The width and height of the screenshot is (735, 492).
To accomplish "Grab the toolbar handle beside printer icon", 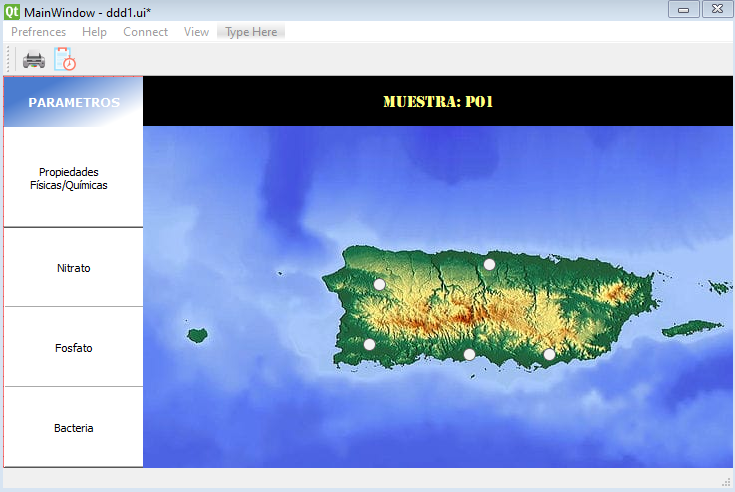I will 8,59.
